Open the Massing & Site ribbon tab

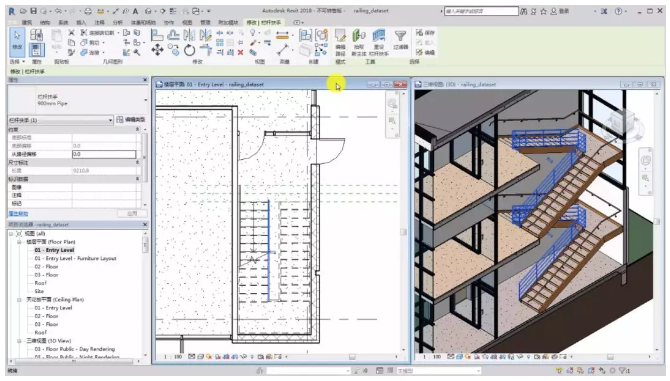click(143, 22)
